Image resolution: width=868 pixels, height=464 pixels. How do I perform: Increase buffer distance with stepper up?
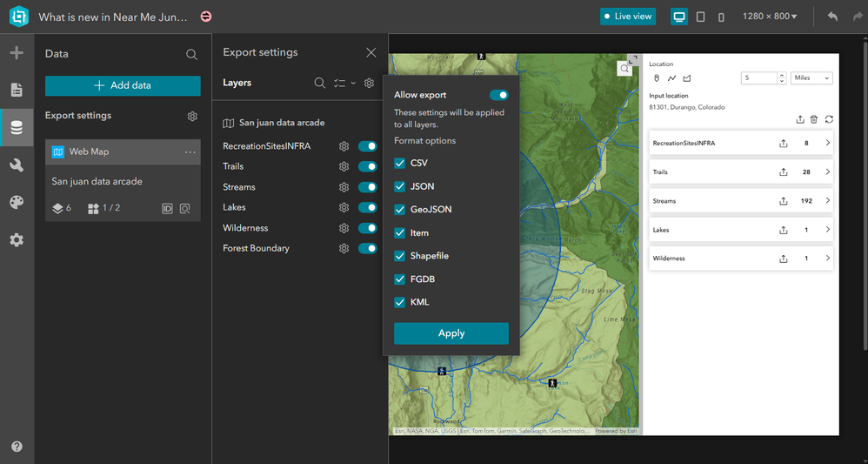(x=782, y=75)
